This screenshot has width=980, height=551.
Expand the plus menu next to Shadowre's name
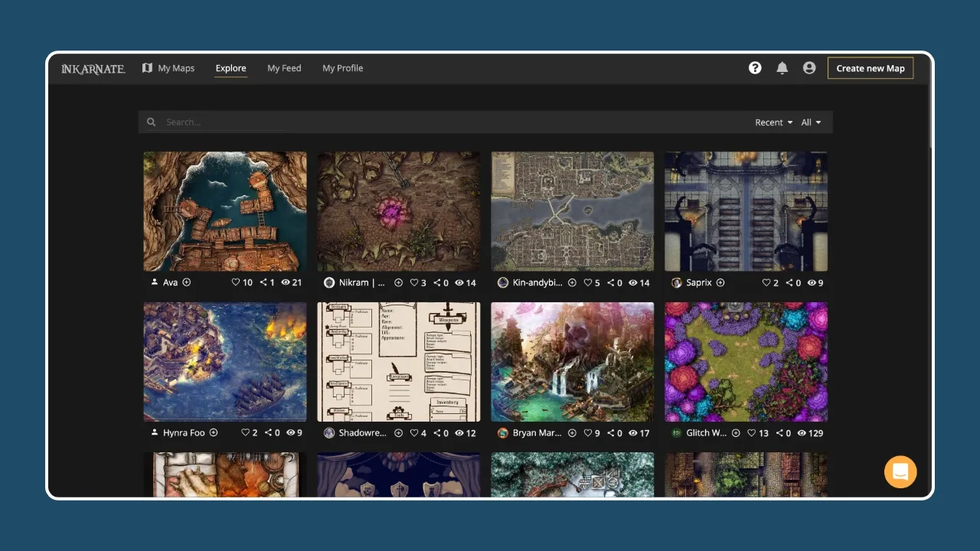[x=398, y=432]
